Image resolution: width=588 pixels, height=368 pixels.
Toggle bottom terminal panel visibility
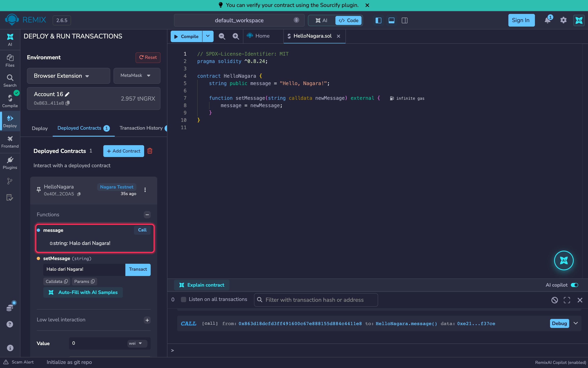click(391, 20)
